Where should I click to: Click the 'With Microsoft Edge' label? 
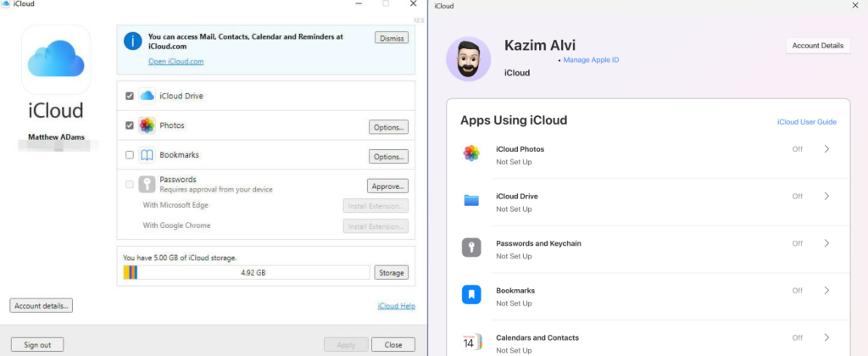tap(175, 205)
